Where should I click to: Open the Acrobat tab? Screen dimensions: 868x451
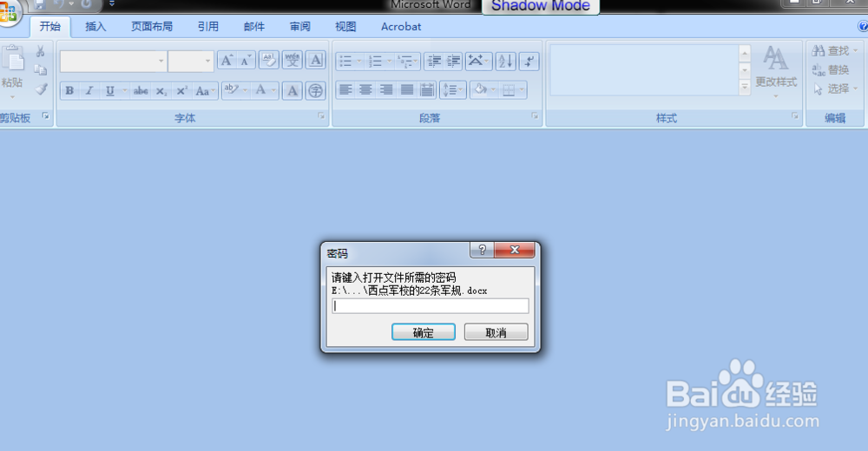coord(401,27)
